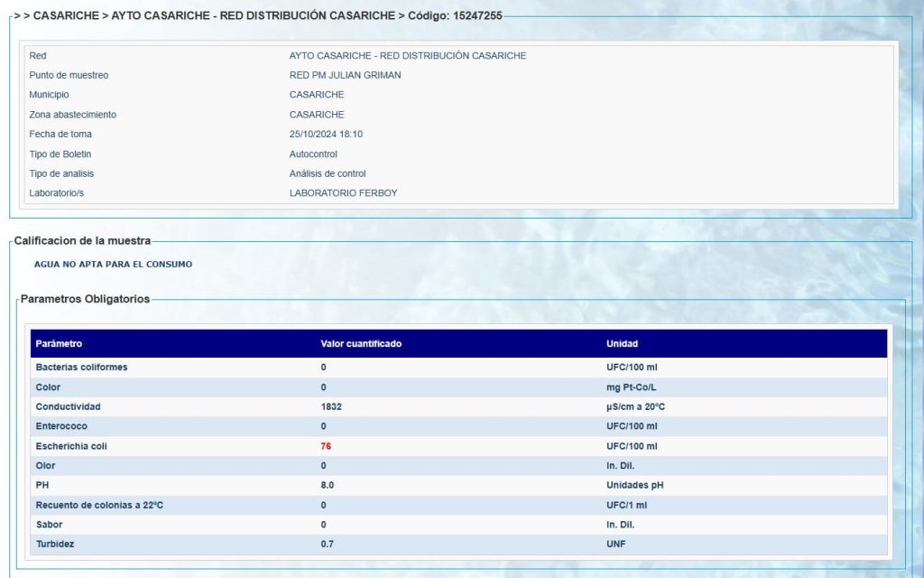The height and width of the screenshot is (578, 924).
Task: Click the Recuento de colonias a 22ºC label
Action: pos(99,505)
